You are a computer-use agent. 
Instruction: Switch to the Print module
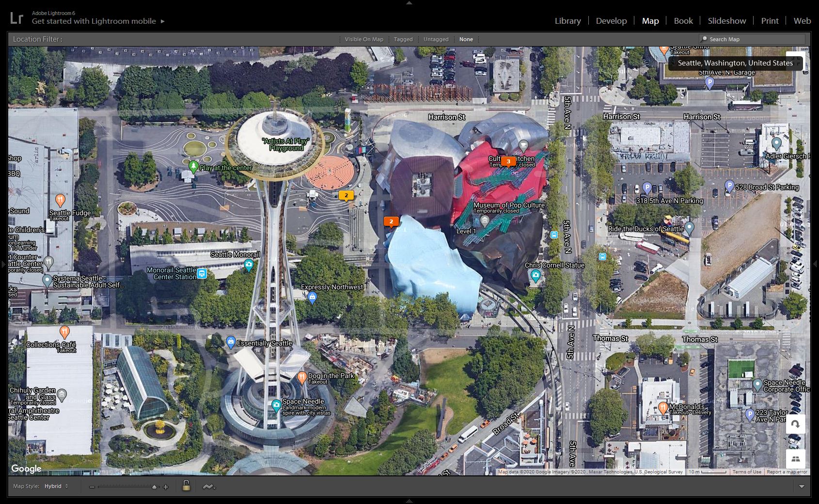[x=770, y=21]
